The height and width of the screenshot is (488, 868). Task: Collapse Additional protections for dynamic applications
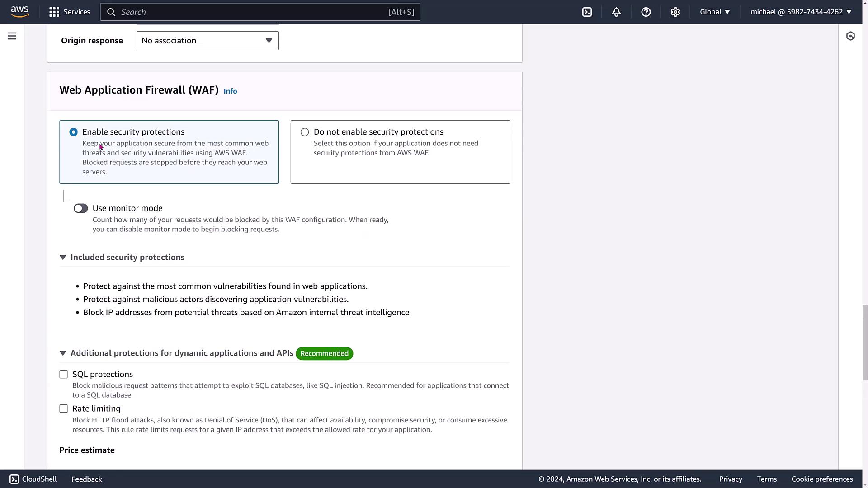[63, 353]
